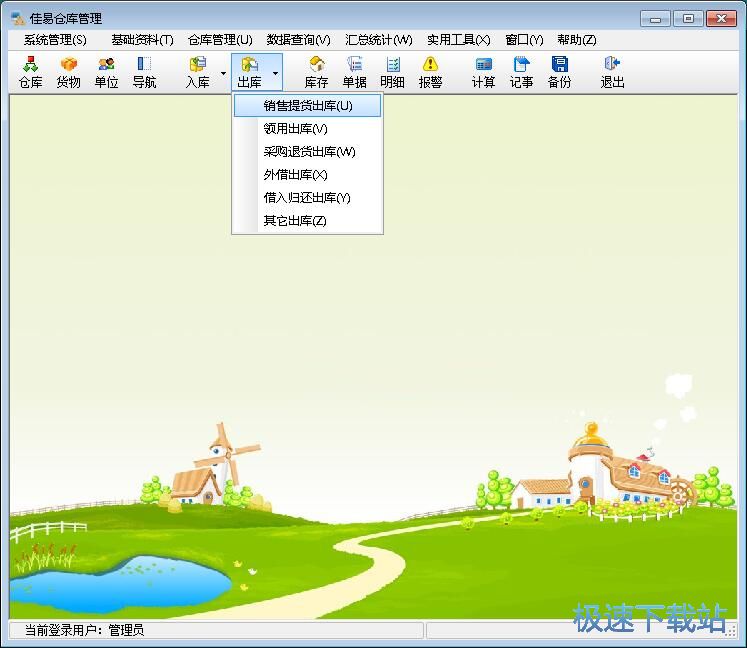View the 明细 details toolbar icon
747x648 pixels.
(393, 72)
